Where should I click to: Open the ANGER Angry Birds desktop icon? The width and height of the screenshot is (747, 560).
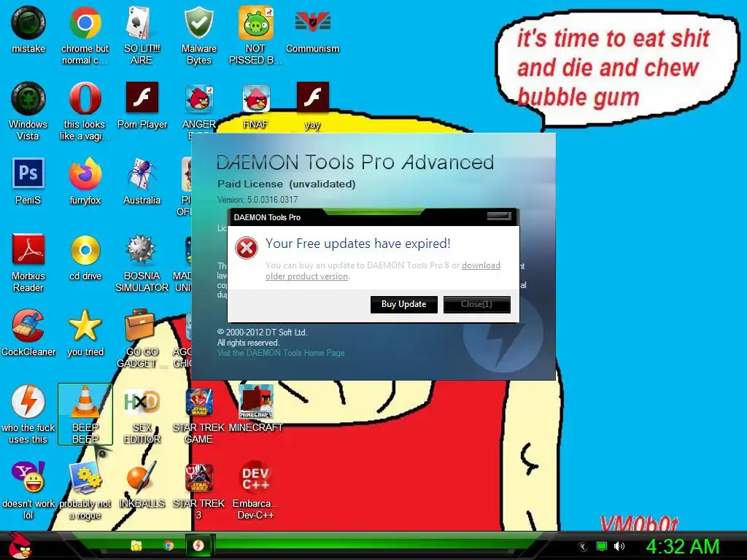coord(200,98)
